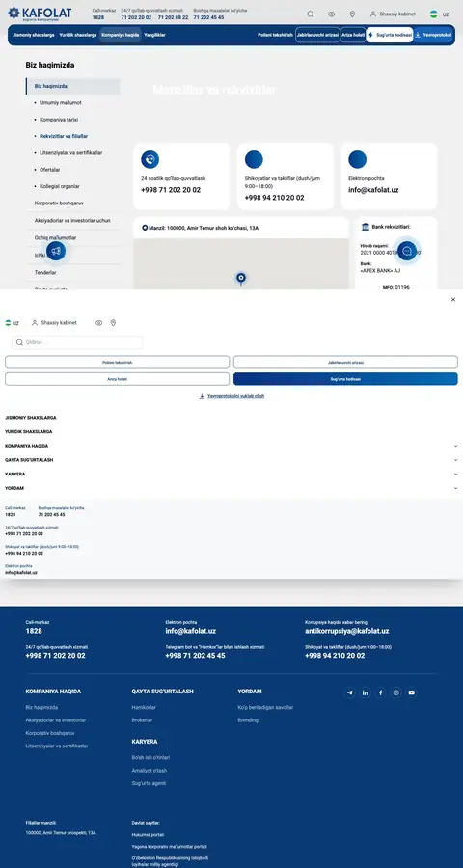This screenshot has height=868, width=463.
Task: Click LinkedIn icon in footer
Action: point(365,692)
